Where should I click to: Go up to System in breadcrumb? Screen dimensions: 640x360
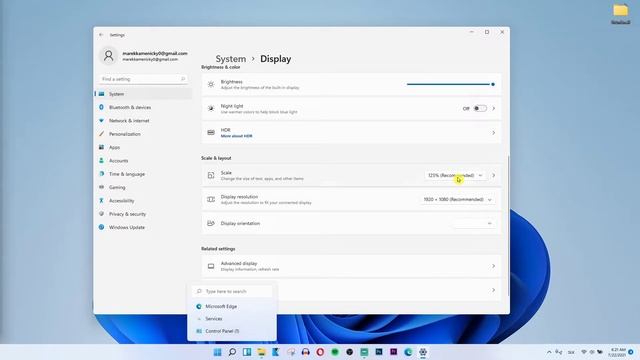point(231,59)
